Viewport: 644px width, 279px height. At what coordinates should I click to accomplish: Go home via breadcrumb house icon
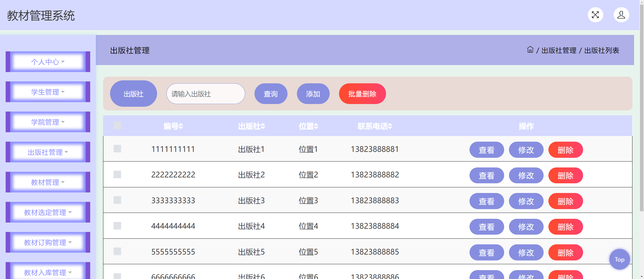point(530,50)
